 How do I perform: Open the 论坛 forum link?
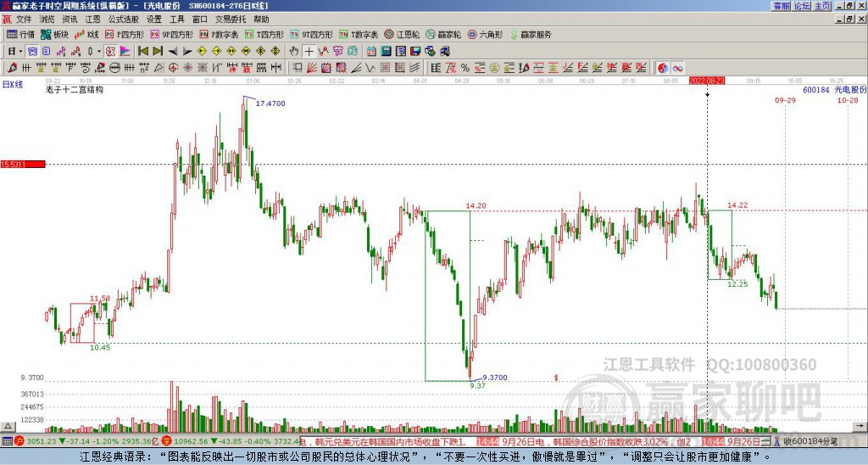click(x=802, y=6)
